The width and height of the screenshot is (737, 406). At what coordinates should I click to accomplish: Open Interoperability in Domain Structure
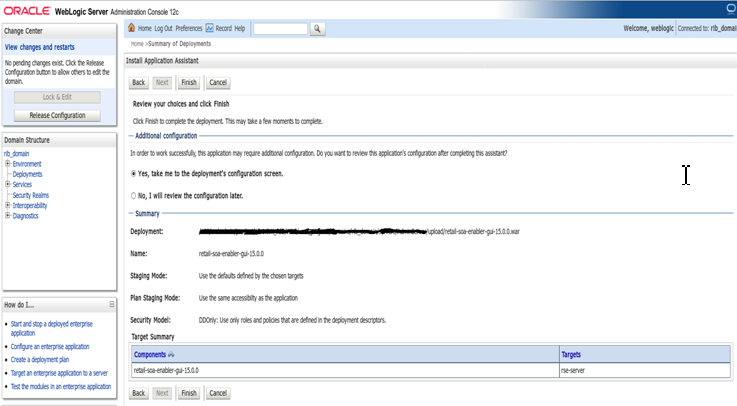30,206
